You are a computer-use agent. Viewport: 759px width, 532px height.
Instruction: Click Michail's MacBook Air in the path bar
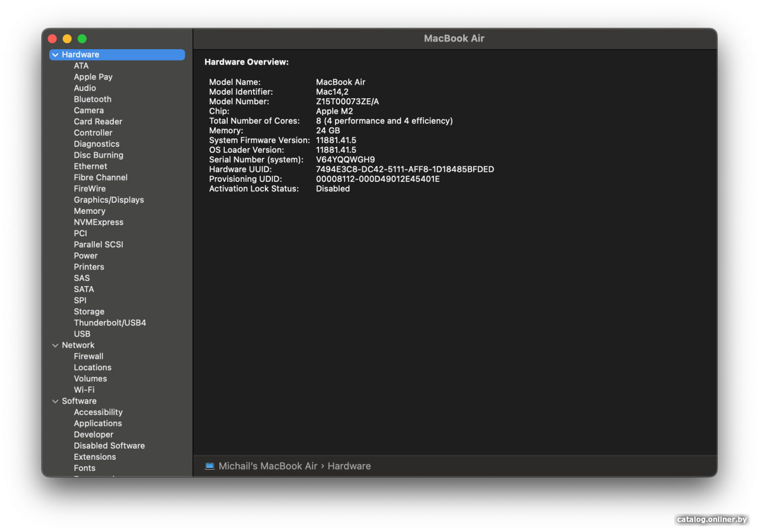(268, 466)
